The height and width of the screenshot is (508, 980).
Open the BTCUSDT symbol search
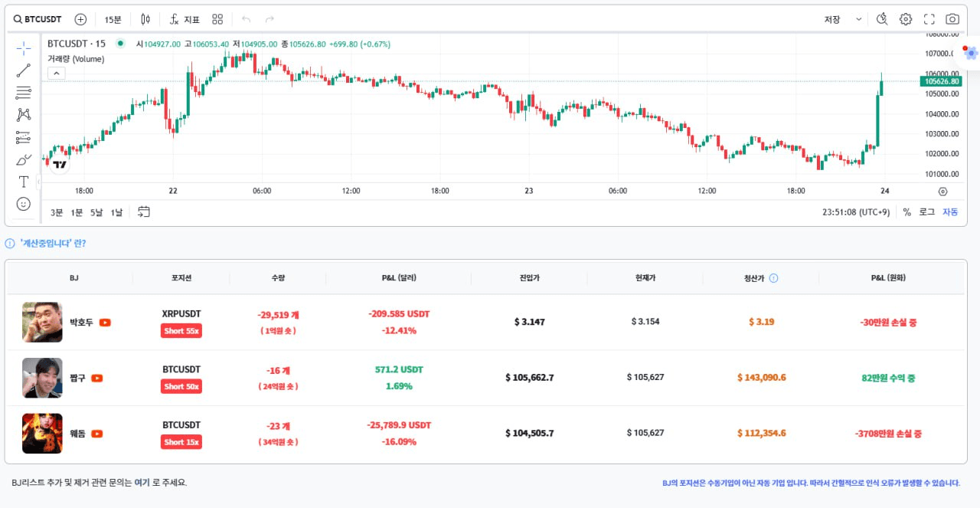click(x=38, y=19)
